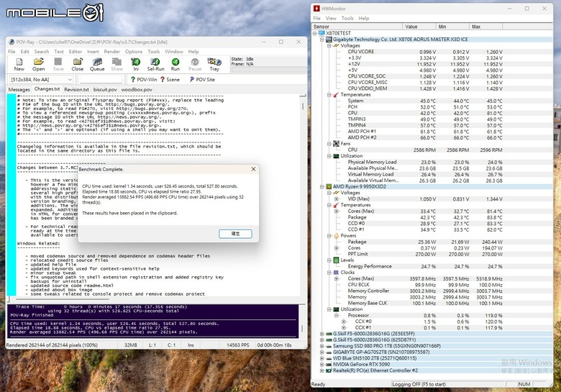Open Scene help icon
The height and width of the screenshot is (392, 561).
point(170,79)
